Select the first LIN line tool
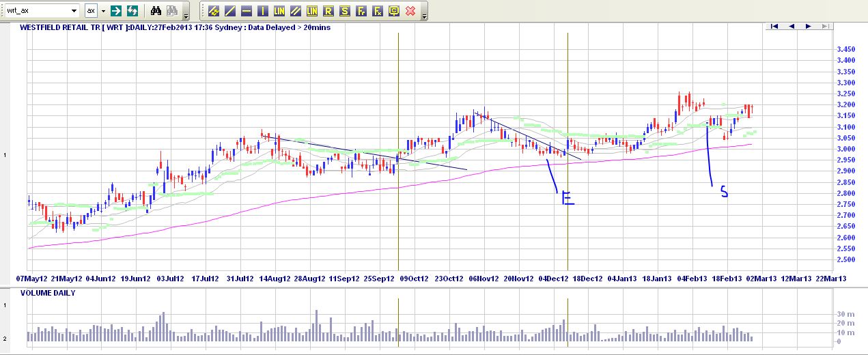868x355 pixels. 279,11
